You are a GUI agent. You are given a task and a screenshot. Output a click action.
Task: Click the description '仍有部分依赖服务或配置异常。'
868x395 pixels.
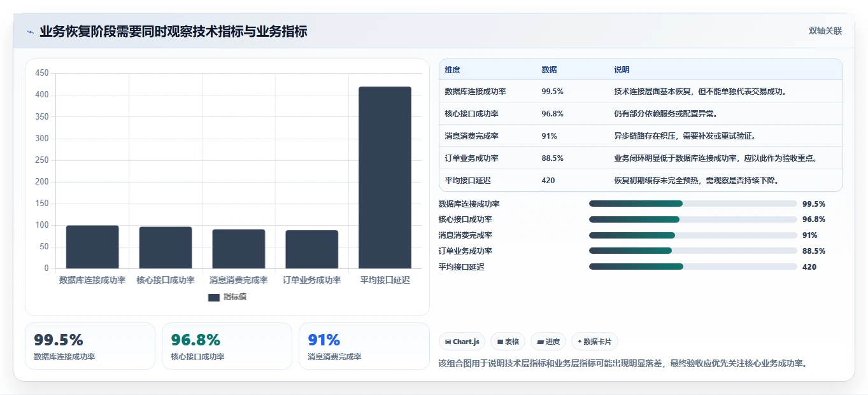[666, 114]
